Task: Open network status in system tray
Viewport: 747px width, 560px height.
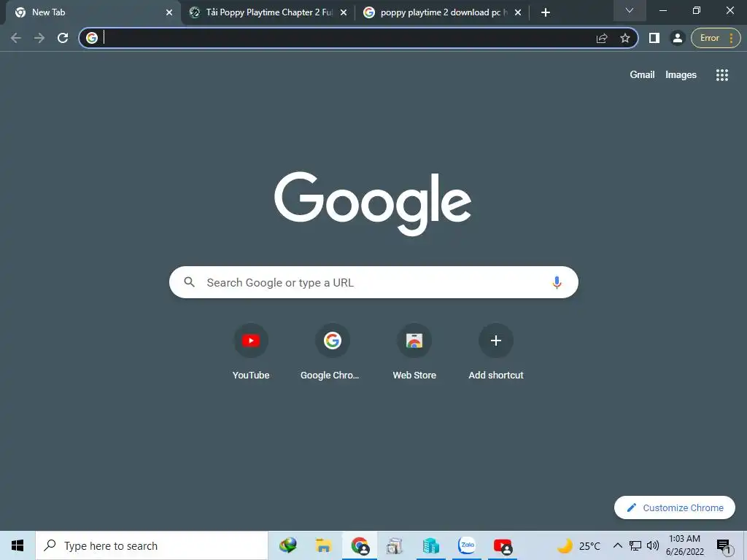Action: pos(635,545)
